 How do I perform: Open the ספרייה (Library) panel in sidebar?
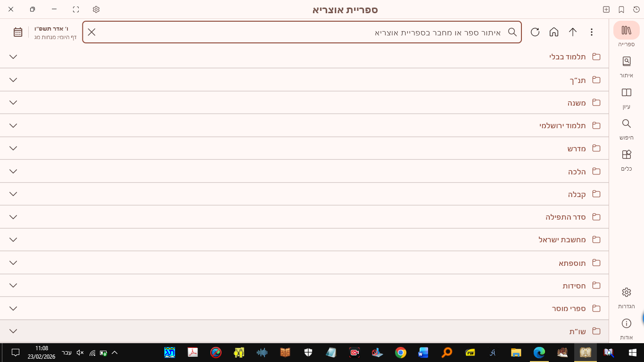[626, 33]
